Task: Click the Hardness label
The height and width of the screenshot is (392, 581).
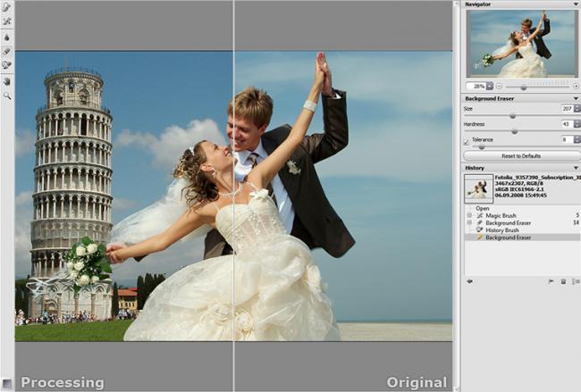Action: tap(475, 124)
